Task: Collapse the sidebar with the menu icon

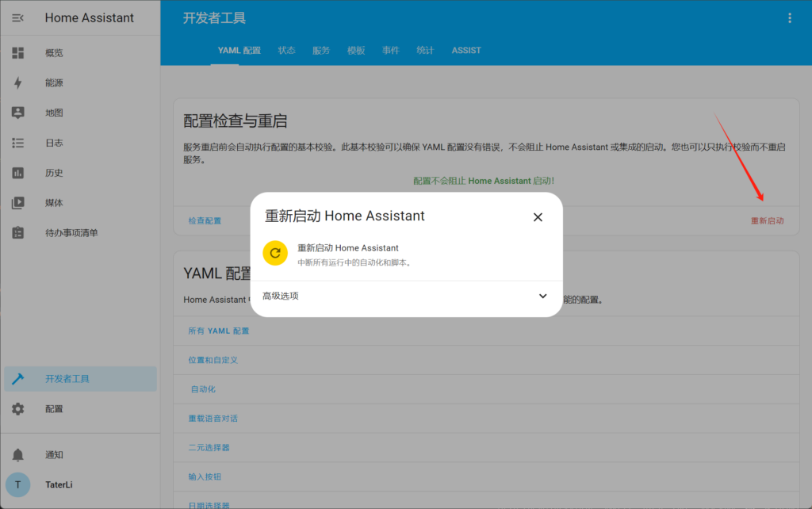Action: tap(17, 18)
